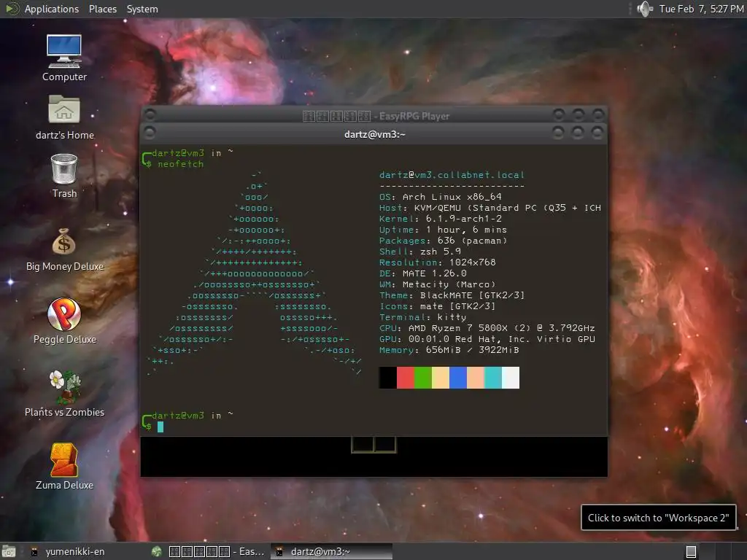Minimize the dartz@vm3:~ terminal window

point(558,133)
